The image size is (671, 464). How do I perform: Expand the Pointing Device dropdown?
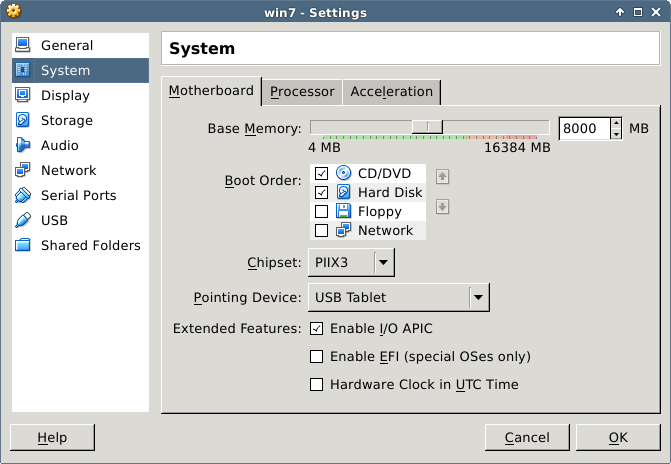pyautogui.click(x=479, y=297)
